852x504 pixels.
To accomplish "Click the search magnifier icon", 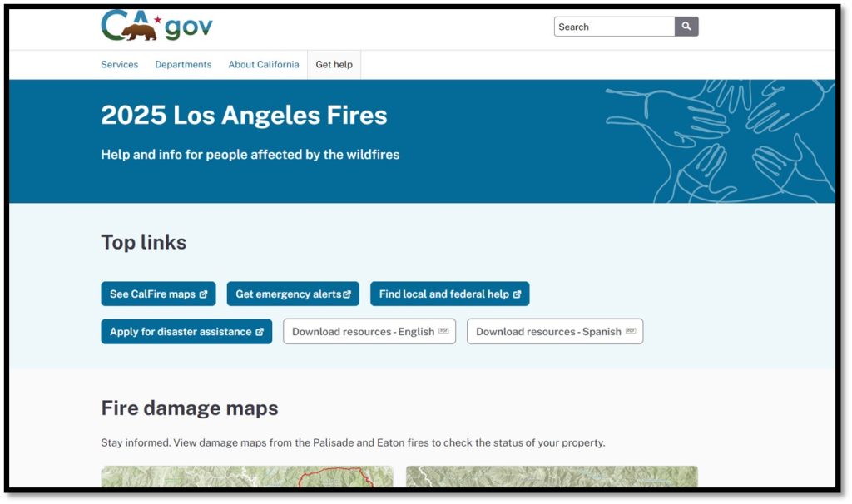I will click(x=686, y=26).
